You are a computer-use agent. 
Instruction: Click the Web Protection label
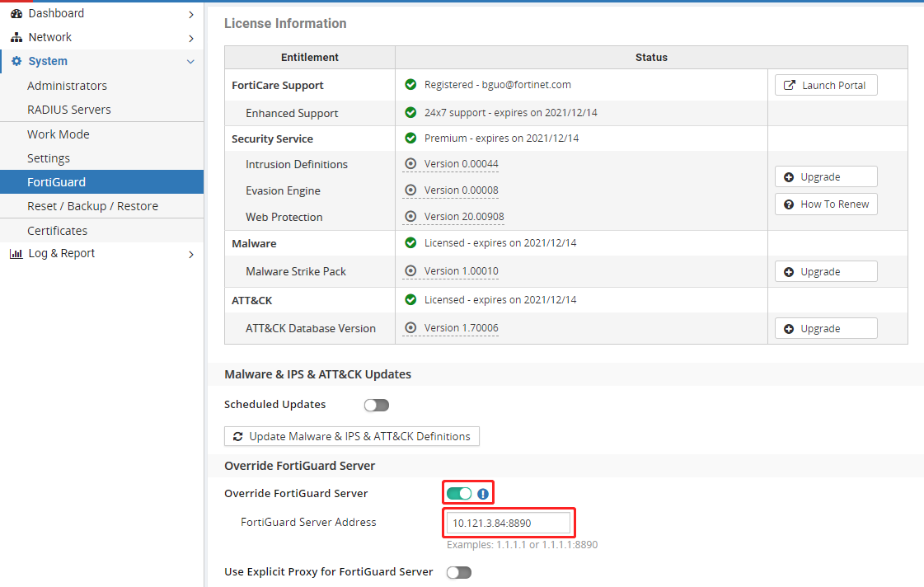coord(284,218)
